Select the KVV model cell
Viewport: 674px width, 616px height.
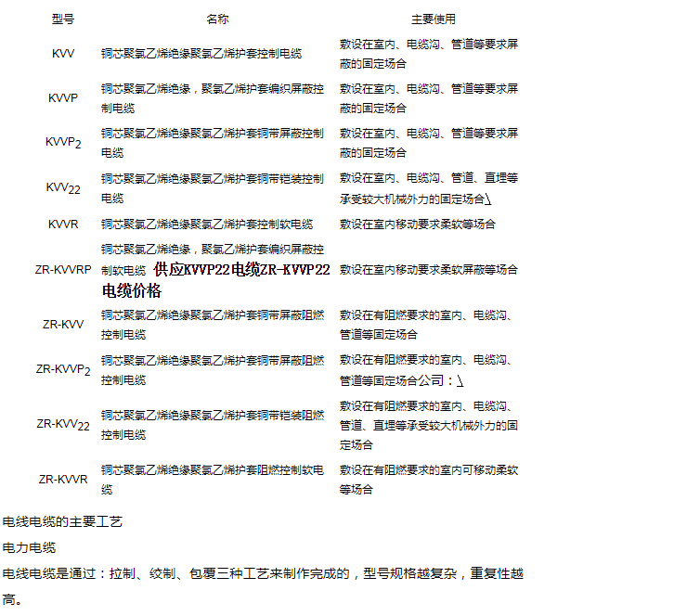pos(63,54)
